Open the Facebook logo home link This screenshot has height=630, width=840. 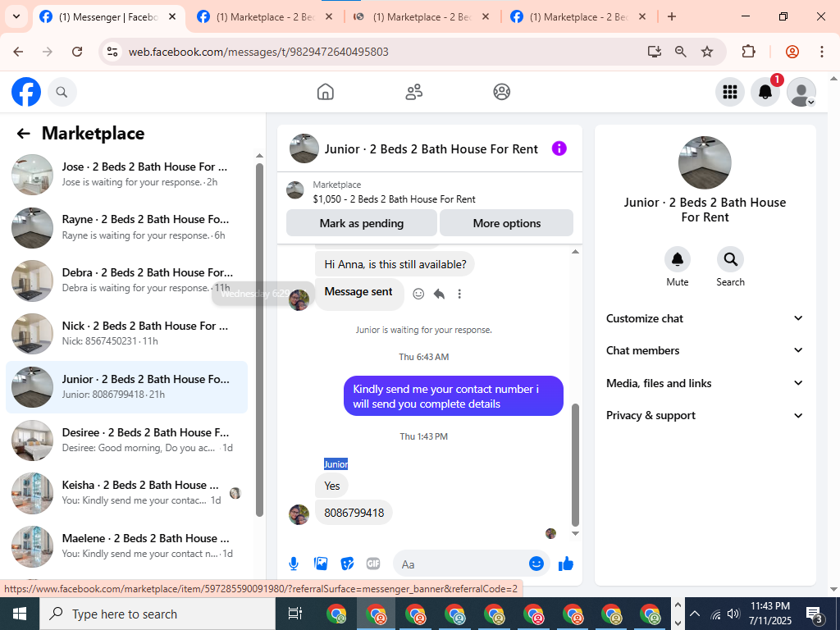26,92
